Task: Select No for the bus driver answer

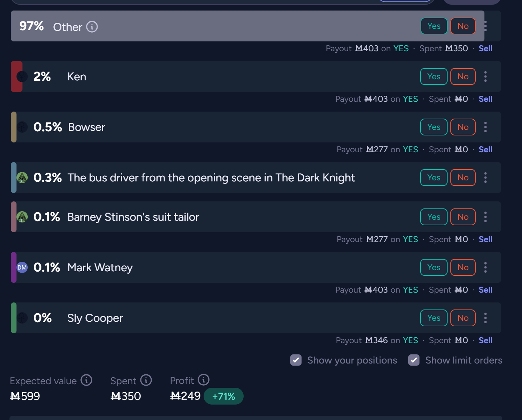Action: 463,178
